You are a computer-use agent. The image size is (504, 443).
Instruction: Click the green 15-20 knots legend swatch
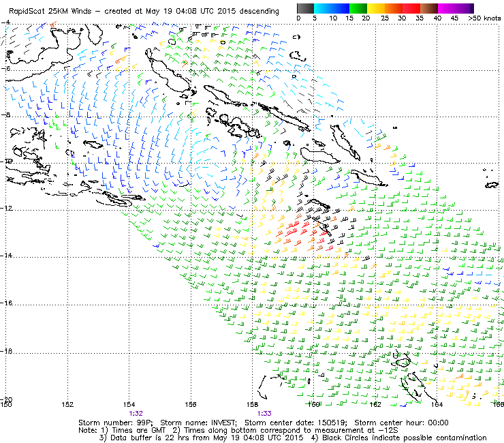pos(358,9)
